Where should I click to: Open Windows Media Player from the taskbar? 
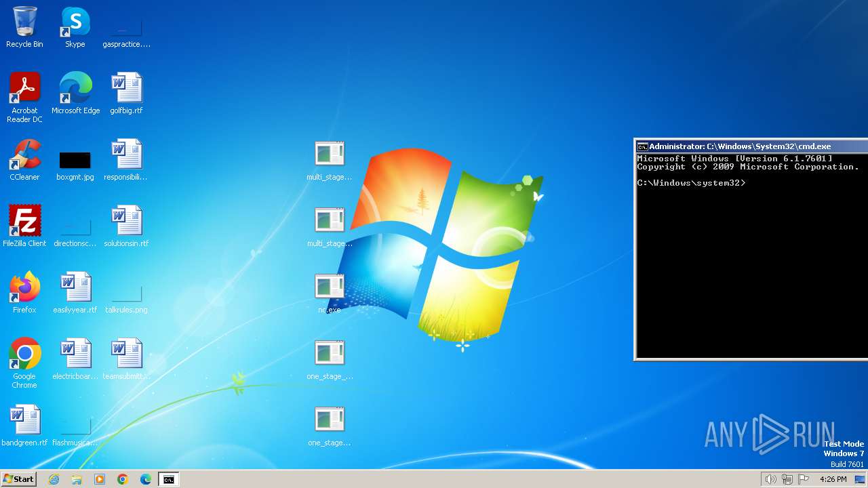click(x=100, y=479)
